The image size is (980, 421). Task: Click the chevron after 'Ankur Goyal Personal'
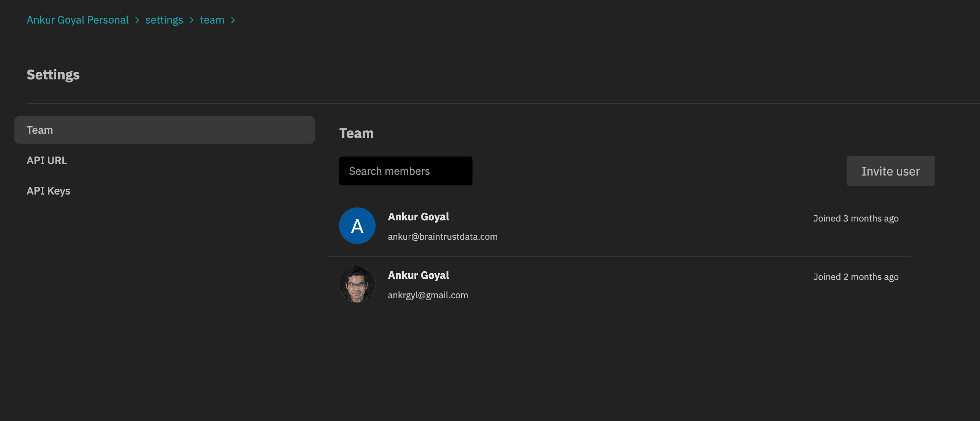[x=138, y=20]
